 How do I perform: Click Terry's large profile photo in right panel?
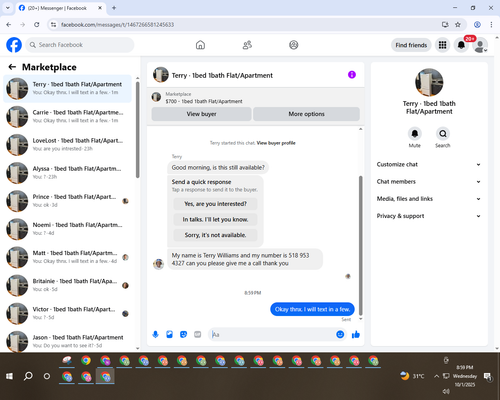[429, 82]
